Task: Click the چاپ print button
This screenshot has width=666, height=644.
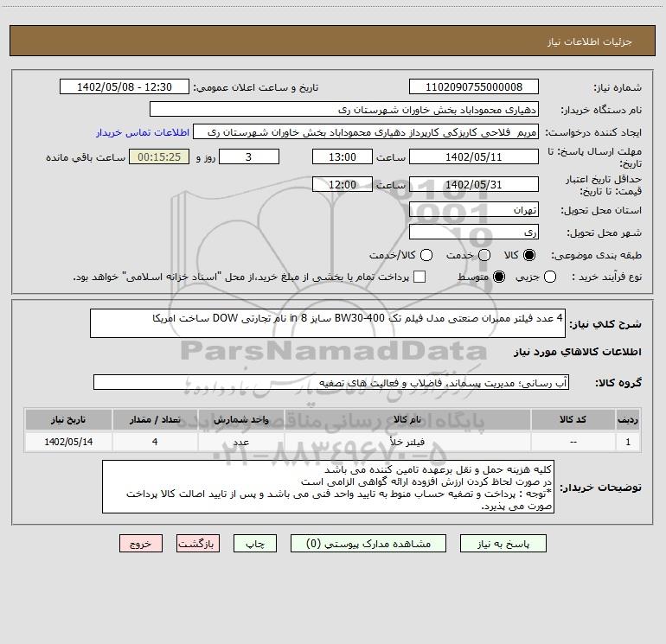Action: (x=255, y=544)
